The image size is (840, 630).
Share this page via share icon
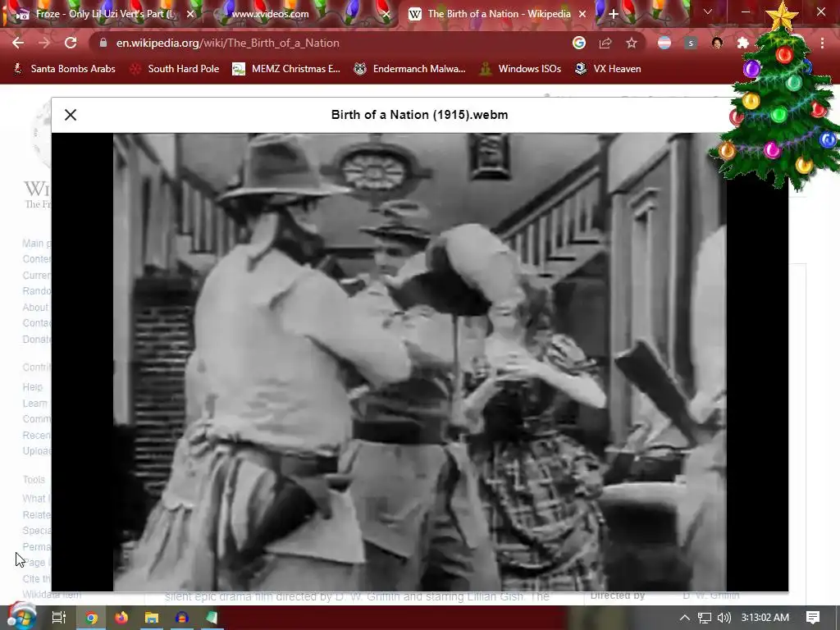pos(605,43)
